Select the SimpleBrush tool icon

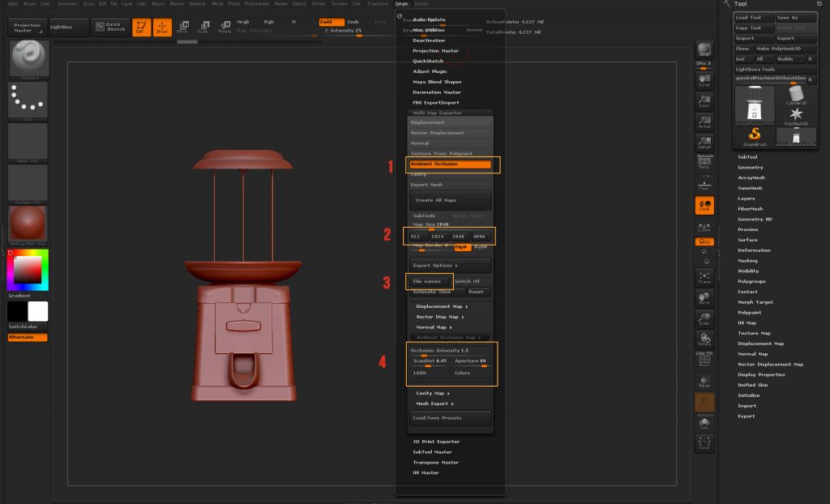coord(753,135)
